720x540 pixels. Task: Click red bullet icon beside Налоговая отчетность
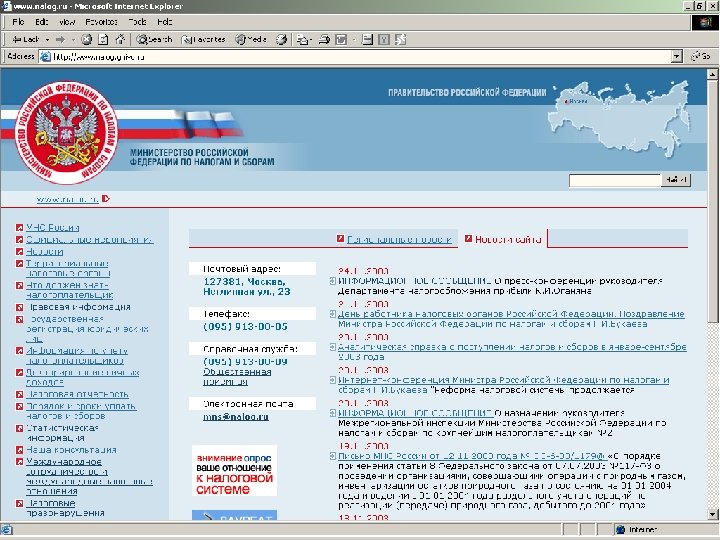pyautogui.click(x=19, y=394)
